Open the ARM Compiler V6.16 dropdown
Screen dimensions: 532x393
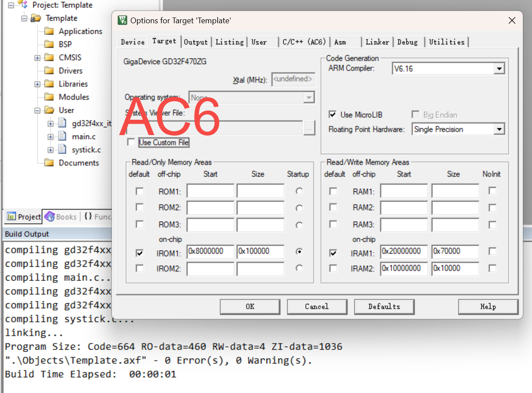pyautogui.click(x=499, y=69)
